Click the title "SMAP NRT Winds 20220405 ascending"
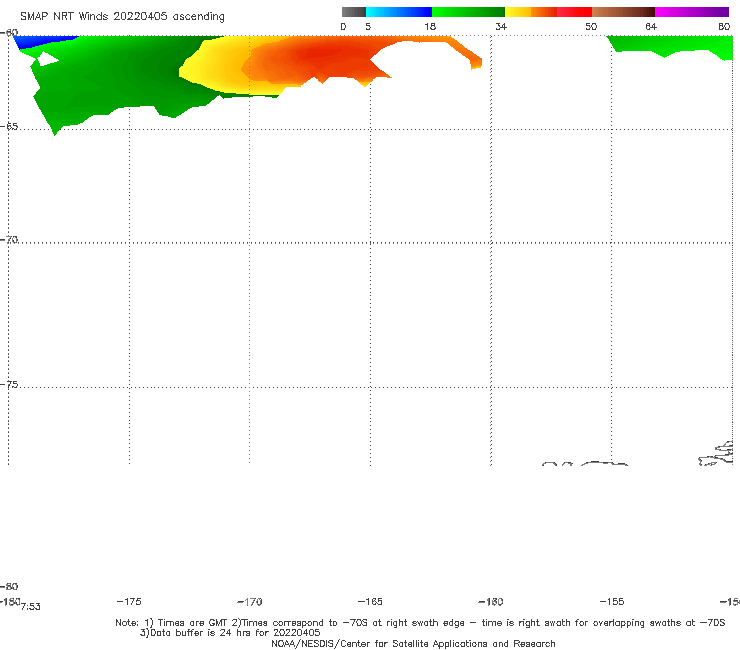This screenshot has height=650, width=740. point(122,16)
